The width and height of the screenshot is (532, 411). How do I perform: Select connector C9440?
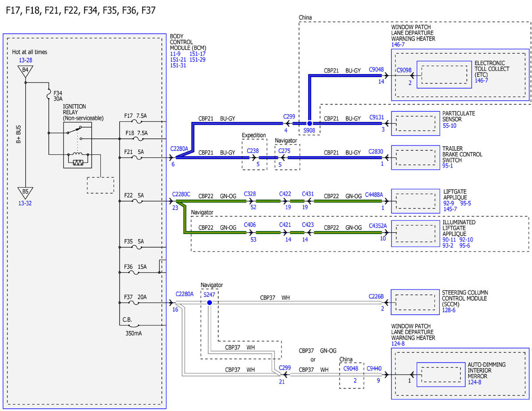[375, 368]
